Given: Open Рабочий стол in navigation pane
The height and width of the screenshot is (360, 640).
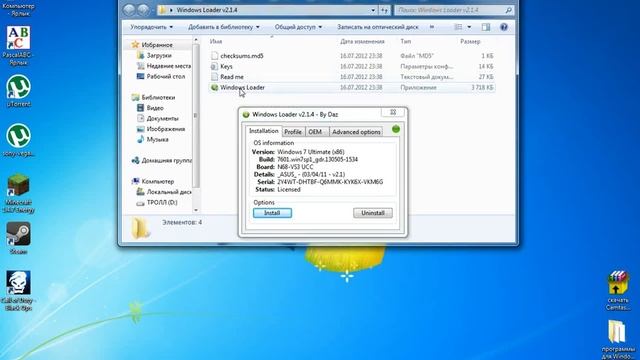Looking at the screenshot, I should [165, 76].
